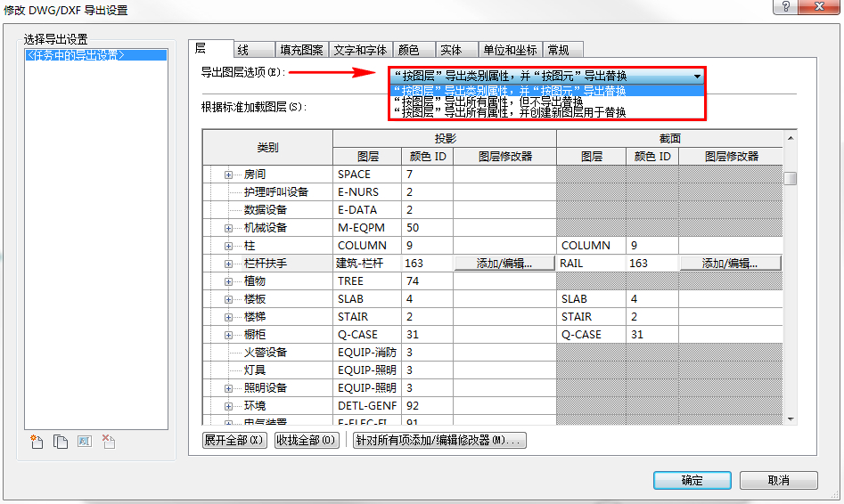Click color ID 50 for 机械设备
This screenshot has height=504, width=844.
[428, 228]
